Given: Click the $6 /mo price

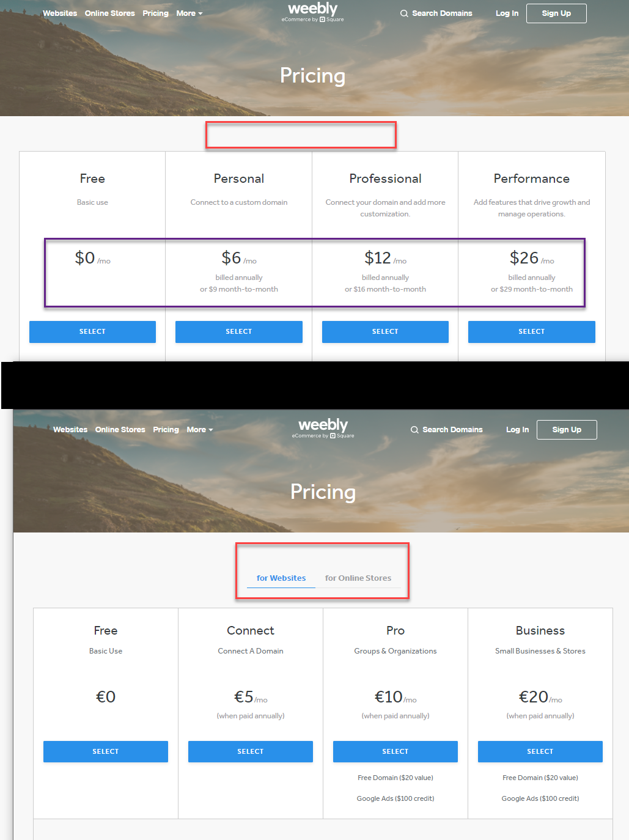Looking at the screenshot, I should click(239, 258).
